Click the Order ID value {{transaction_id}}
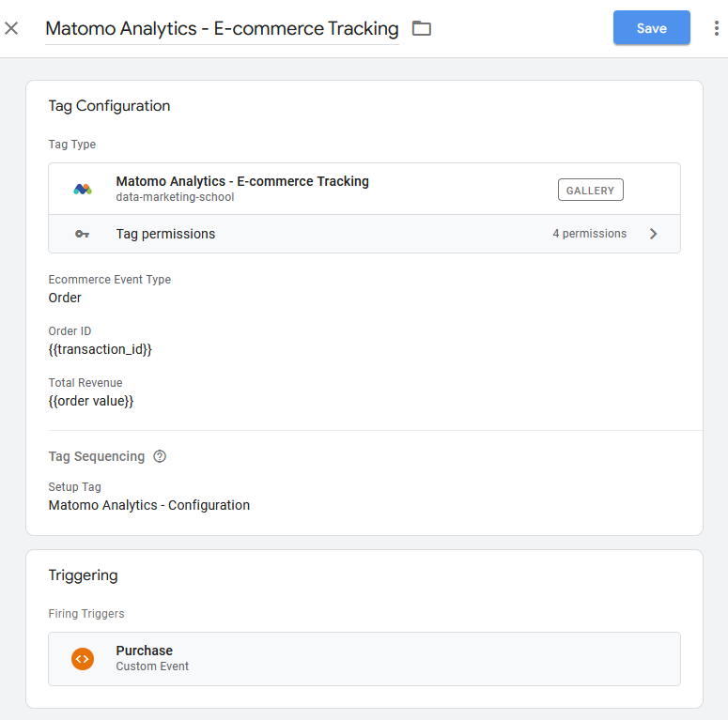Image resolution: width=728 pixels, height=720 pixels. [x=100, y=349]
